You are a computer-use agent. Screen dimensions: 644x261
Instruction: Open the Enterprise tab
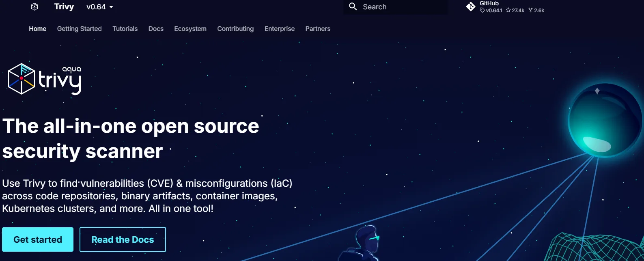280,29
